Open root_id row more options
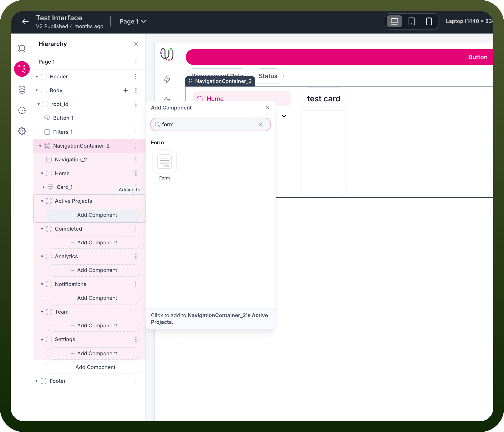Screen dimensions: 504x432 coord(136,104)
